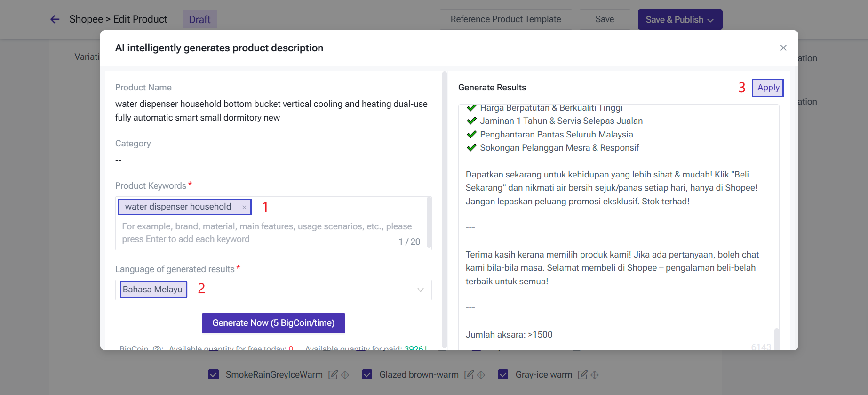Uncheck the SmokeRainGreyIceWarm checkbox

(x=214, y=375)
